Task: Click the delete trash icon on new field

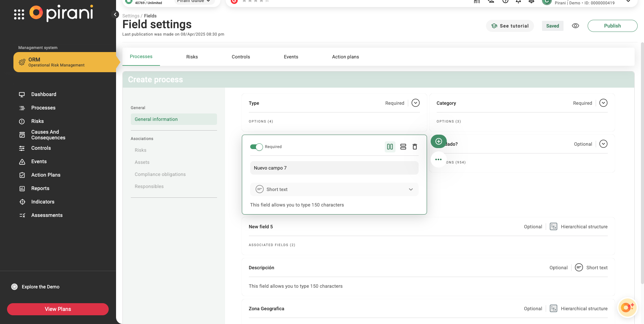Action: tap(415, 147)
